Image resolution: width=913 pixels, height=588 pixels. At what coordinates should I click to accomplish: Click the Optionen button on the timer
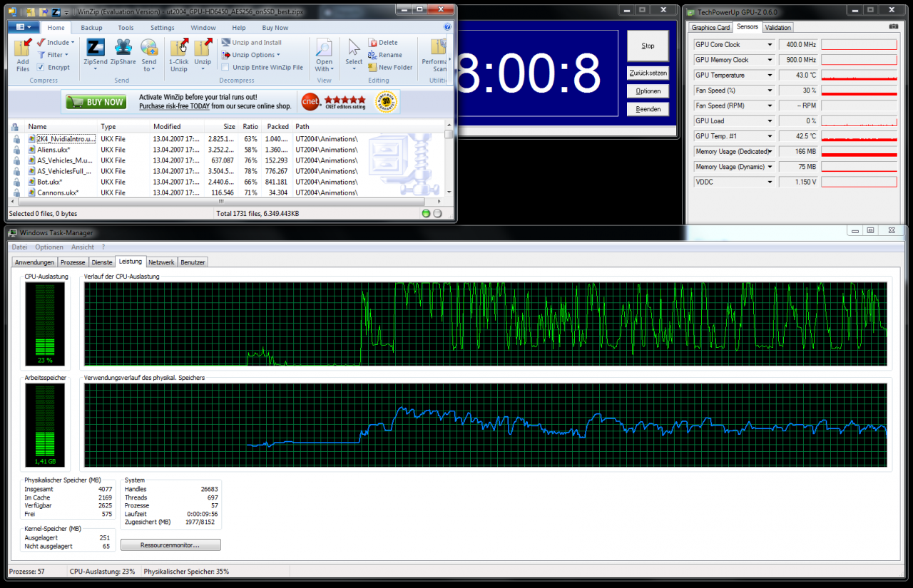(x=648, y=91)
